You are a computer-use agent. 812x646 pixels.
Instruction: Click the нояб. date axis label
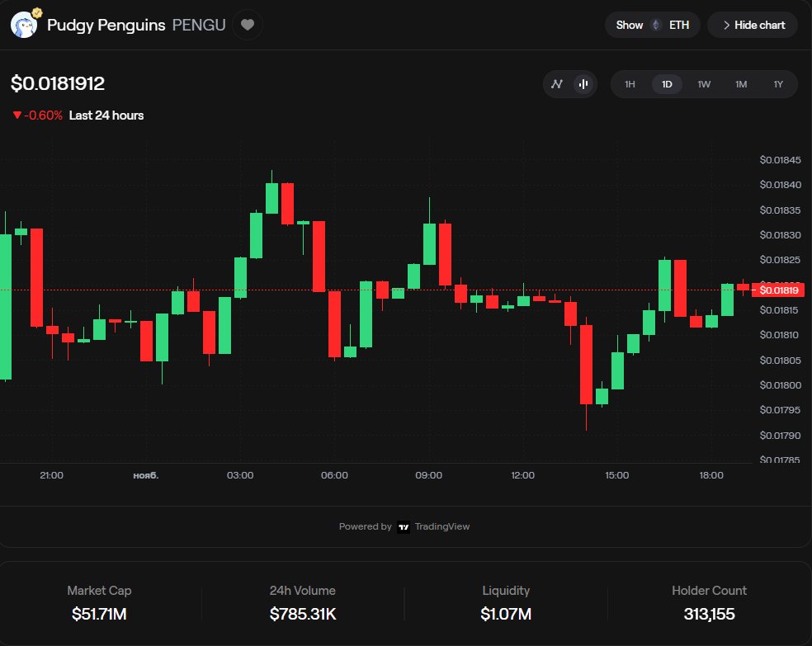tap(146, 475)
